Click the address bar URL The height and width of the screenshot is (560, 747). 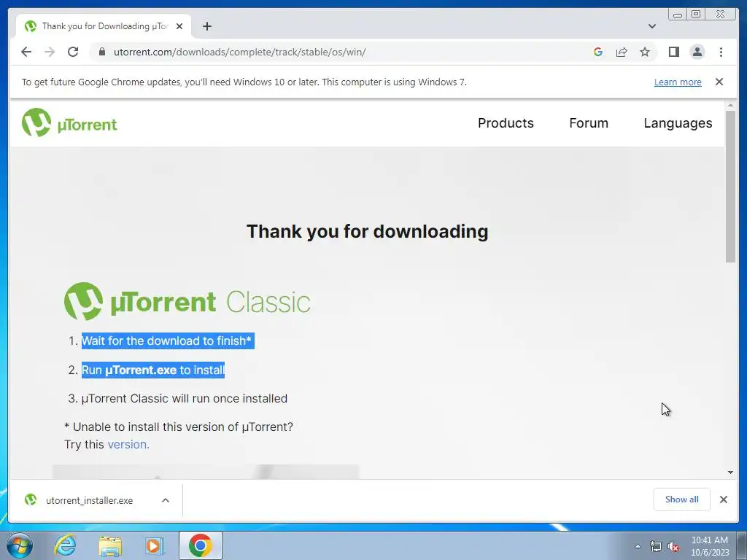[239, 52]
